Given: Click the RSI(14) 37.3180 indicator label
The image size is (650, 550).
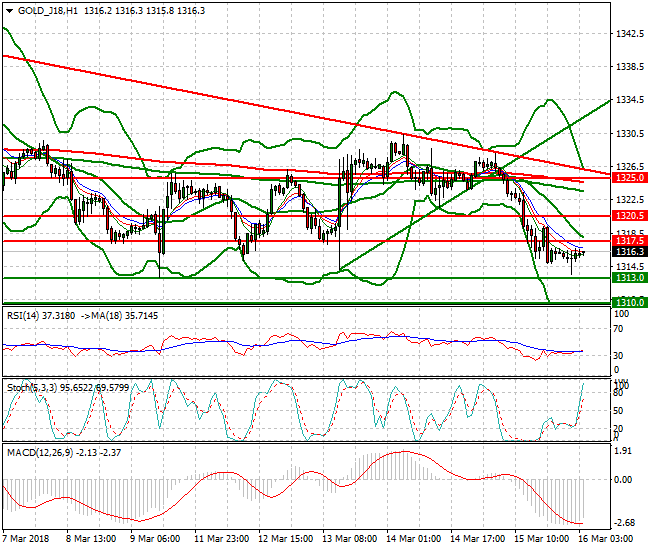Looking at the screenshot, I should [x=41, y=316].
